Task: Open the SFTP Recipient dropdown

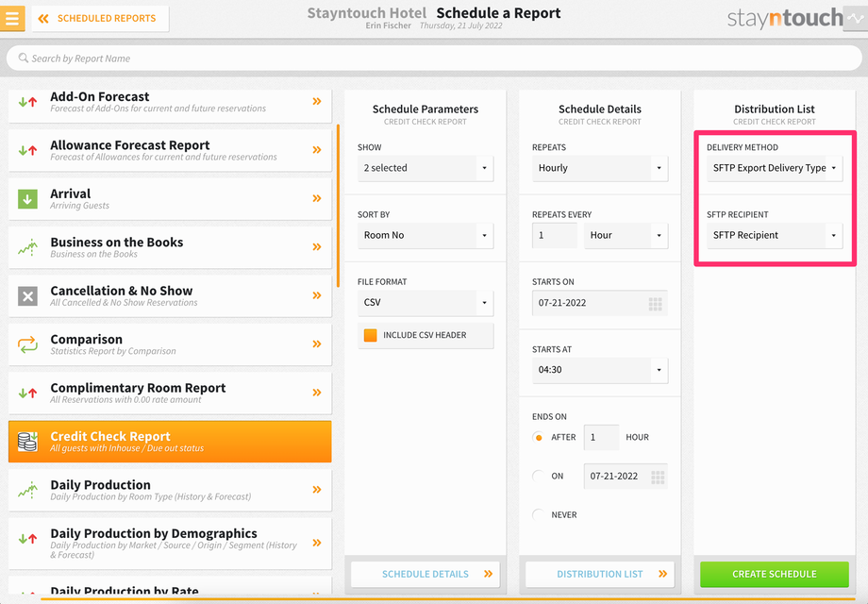Action: pos(775,235)
